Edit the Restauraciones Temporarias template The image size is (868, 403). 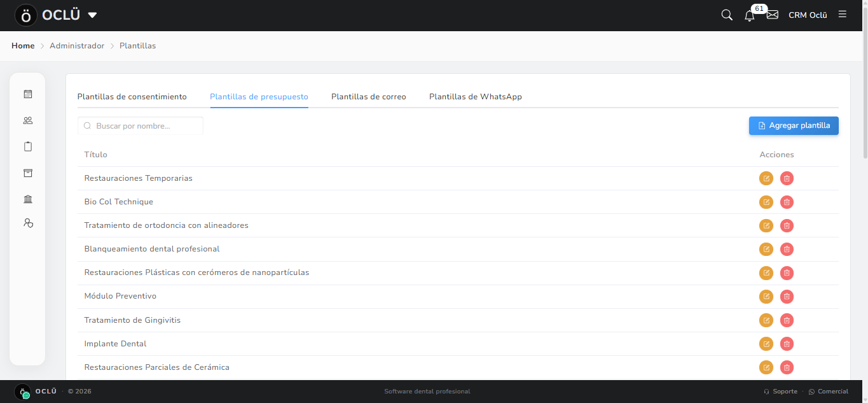point(766,178)
